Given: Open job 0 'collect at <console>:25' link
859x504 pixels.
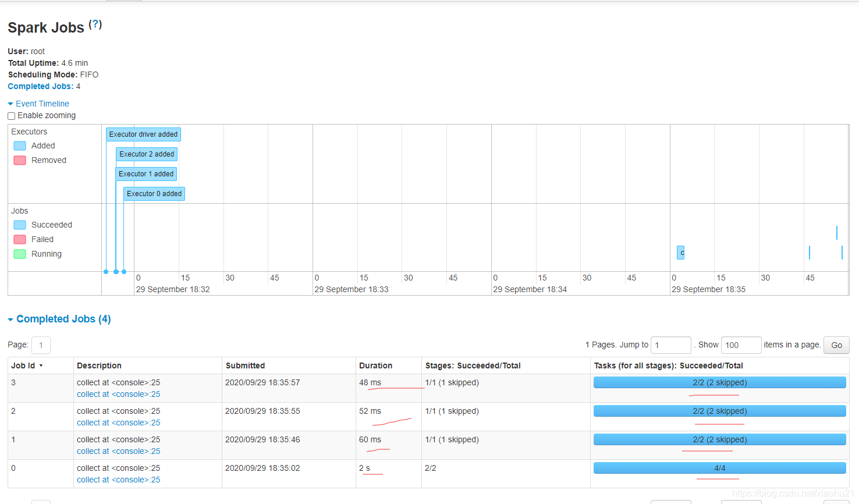Looking at the screenshot, I should pyautogui.click(x=119, y=480).
